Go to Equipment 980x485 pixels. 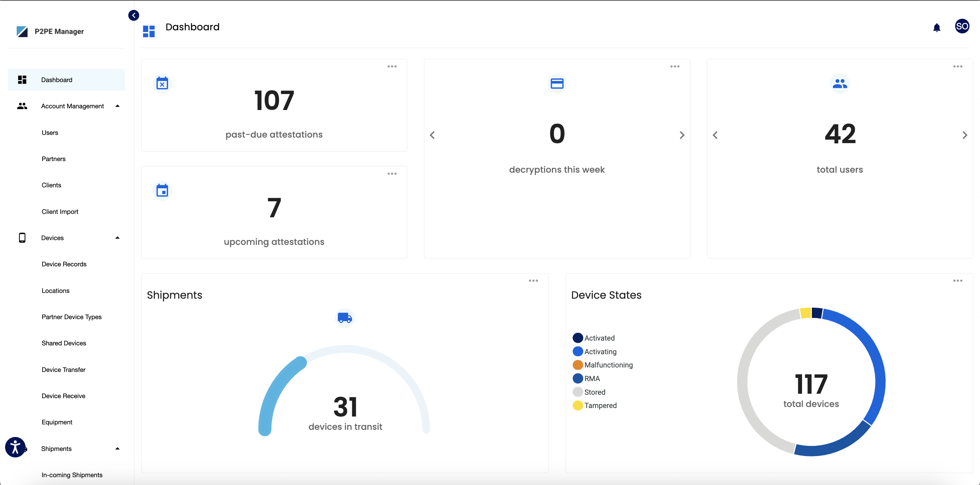tap(57, 422)
